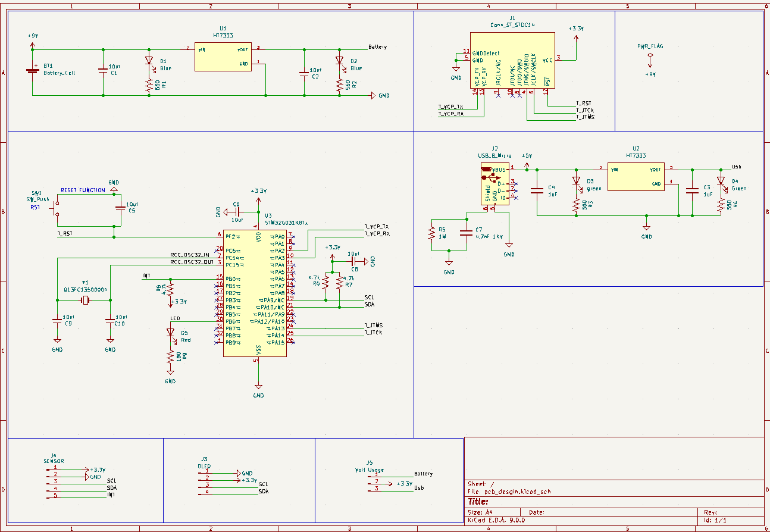
Task: Select the R8 4.7k pull-up resistor
Action: pos(170,289)
